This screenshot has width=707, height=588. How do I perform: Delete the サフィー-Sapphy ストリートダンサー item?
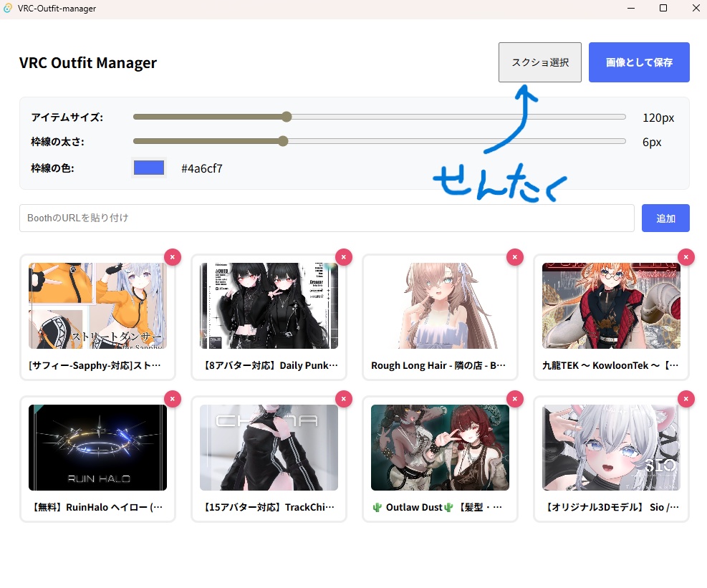[x=172, y=256]
